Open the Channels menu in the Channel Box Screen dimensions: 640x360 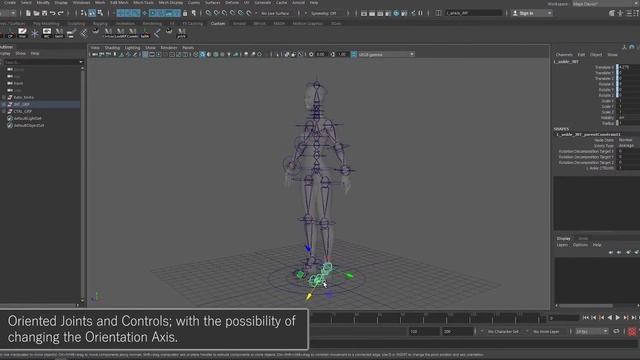[x=564, y=55]
